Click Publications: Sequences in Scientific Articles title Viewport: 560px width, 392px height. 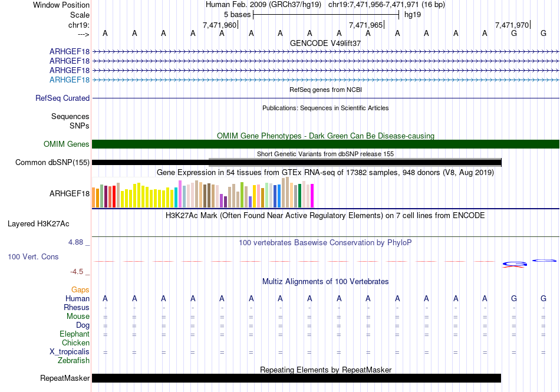click(x=325, y=108)
